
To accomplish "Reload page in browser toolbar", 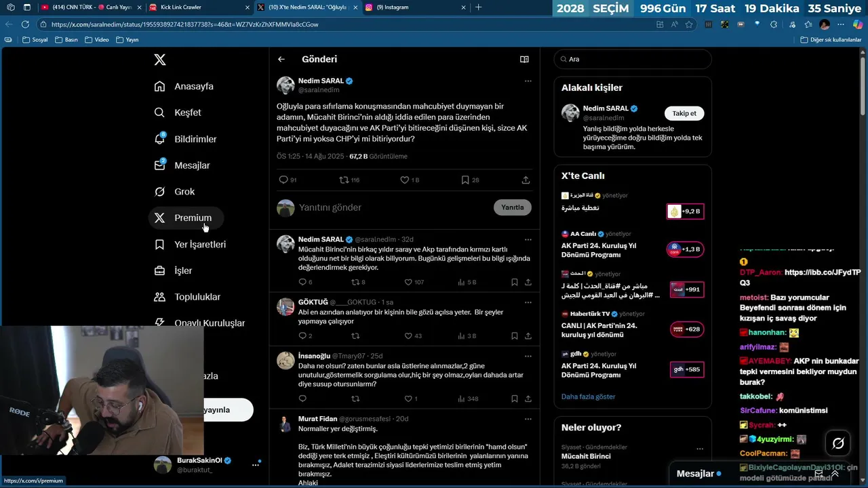I will tap(25, 24).
